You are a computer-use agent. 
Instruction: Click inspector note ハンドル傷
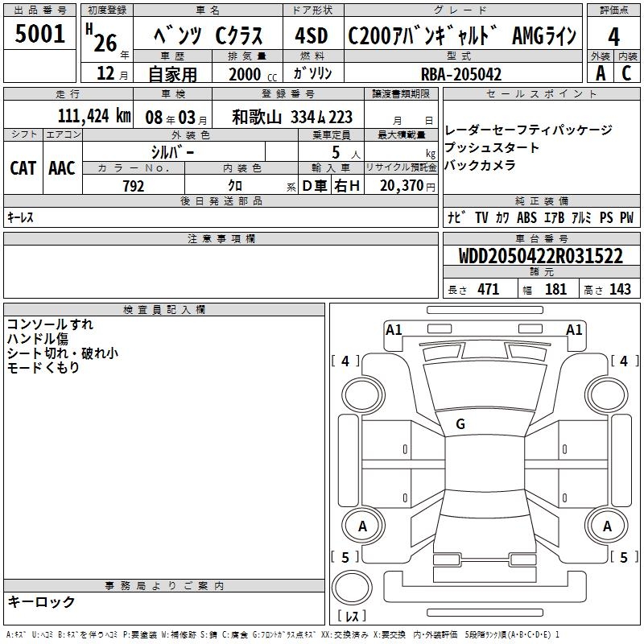(37, 339)
